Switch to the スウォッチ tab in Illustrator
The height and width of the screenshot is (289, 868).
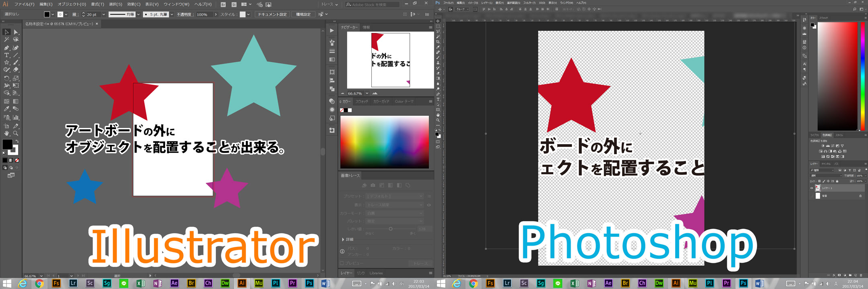tap(362, 102)
